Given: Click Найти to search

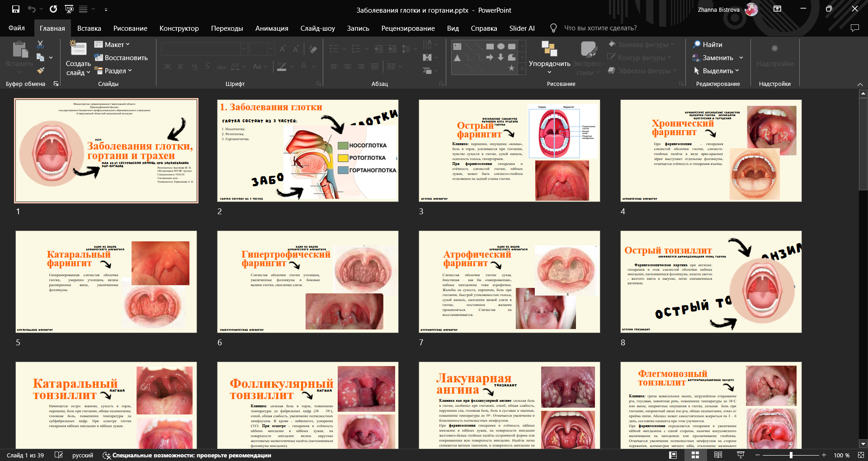Looking at the screenshot, I should (x=708, y=44).
